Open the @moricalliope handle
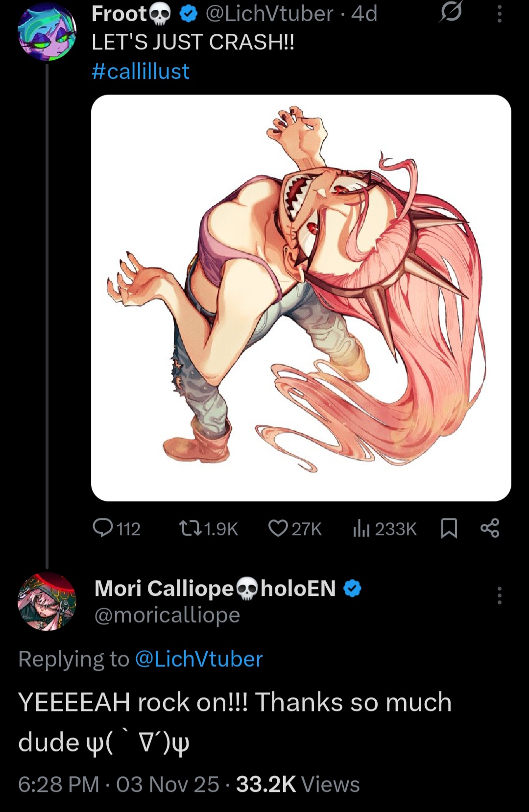Image resolution: width=529 pixels, height=812 pixels. click(x=167, y=615)
